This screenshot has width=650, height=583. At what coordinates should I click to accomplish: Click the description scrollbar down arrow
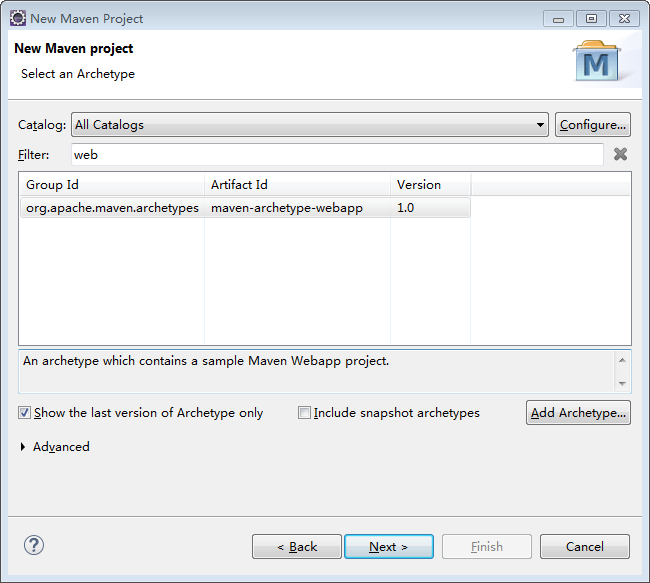pyautogui.click(x=622, y=384)
